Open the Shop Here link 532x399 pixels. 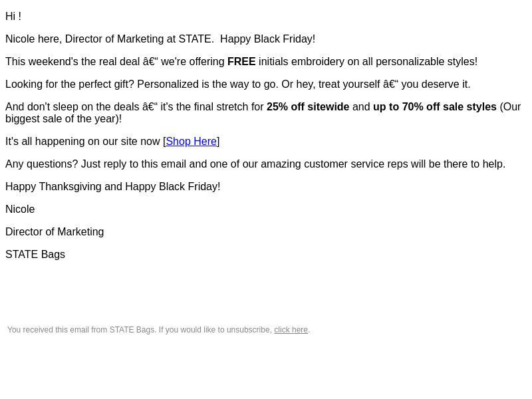(x=191, y=141)
